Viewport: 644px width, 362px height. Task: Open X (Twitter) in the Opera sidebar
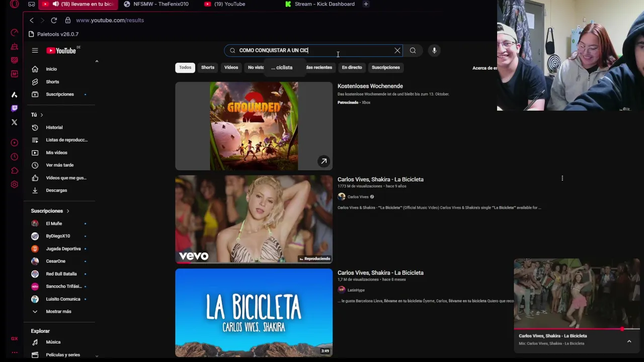[x=14, y=122]
